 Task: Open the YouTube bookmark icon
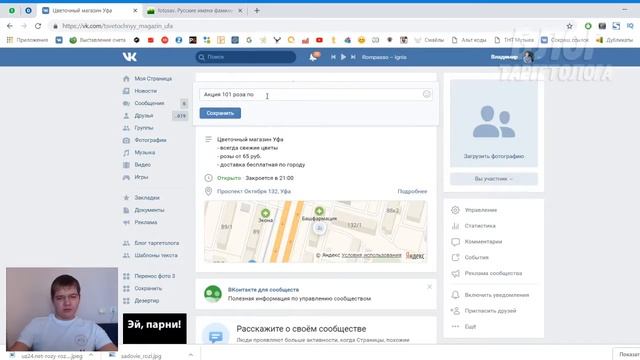319,40
